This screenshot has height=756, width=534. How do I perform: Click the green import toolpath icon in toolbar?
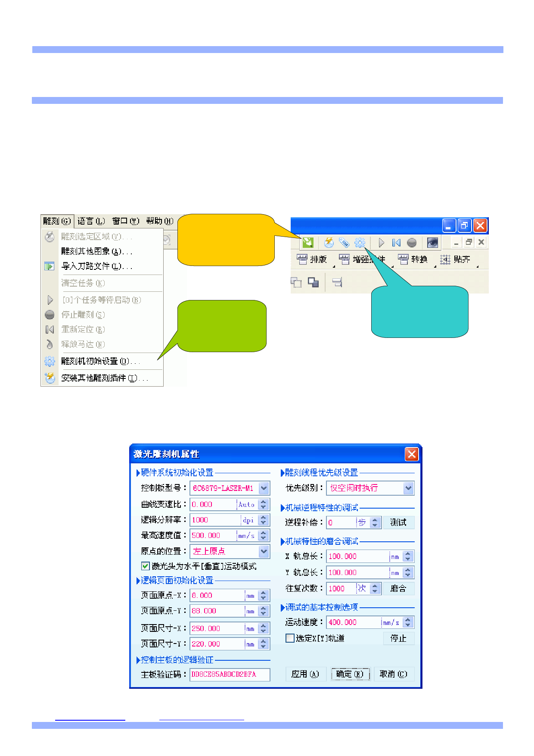point(307,243)
